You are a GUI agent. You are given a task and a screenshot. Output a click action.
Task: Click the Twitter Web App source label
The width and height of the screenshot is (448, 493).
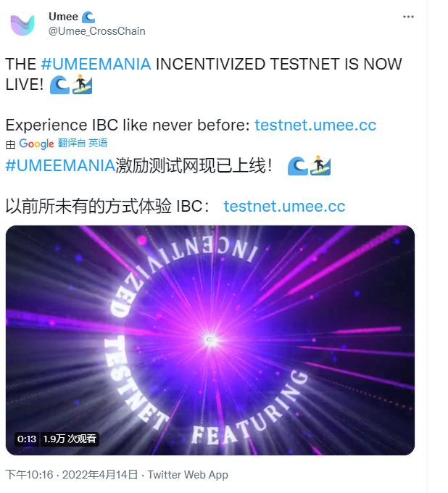click(x=188, y=475)
